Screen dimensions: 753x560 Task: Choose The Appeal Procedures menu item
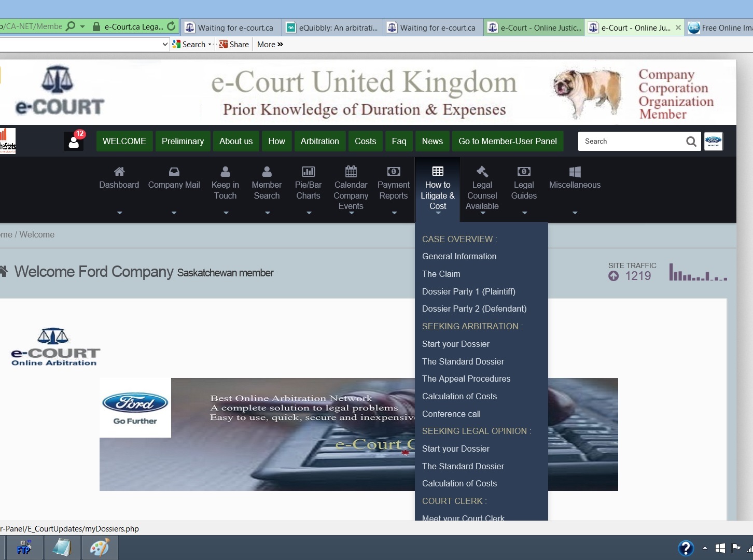click(x=466, y=379)
